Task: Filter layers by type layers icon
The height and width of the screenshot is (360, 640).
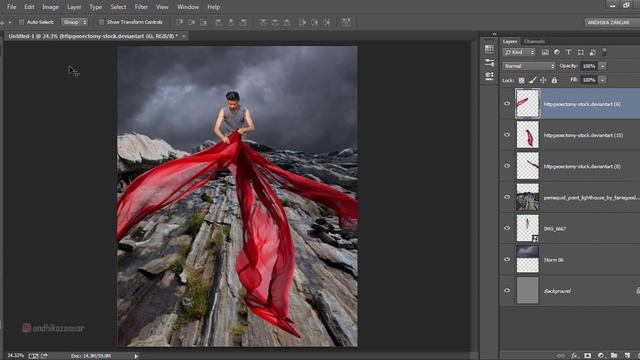Action: coord(569,52)
